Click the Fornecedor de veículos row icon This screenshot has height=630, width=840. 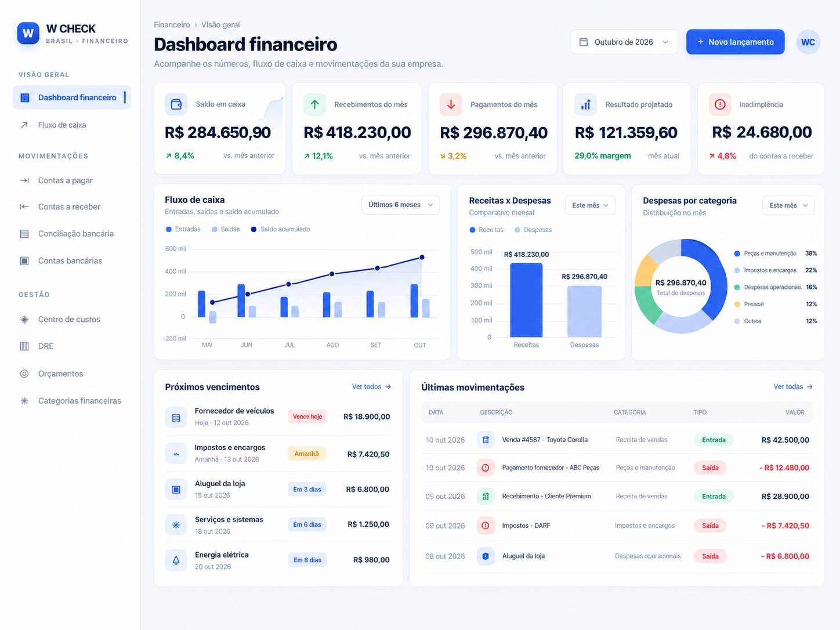(x=176, y=418)
